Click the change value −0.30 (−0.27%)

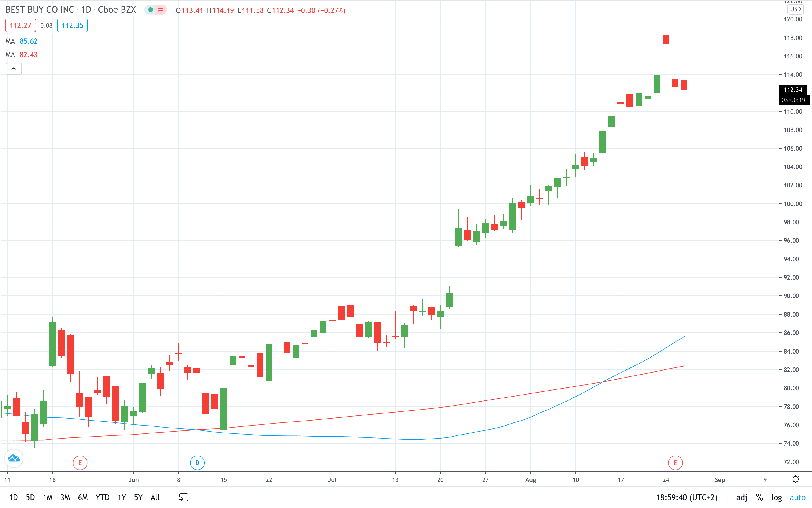click(321, 10)
